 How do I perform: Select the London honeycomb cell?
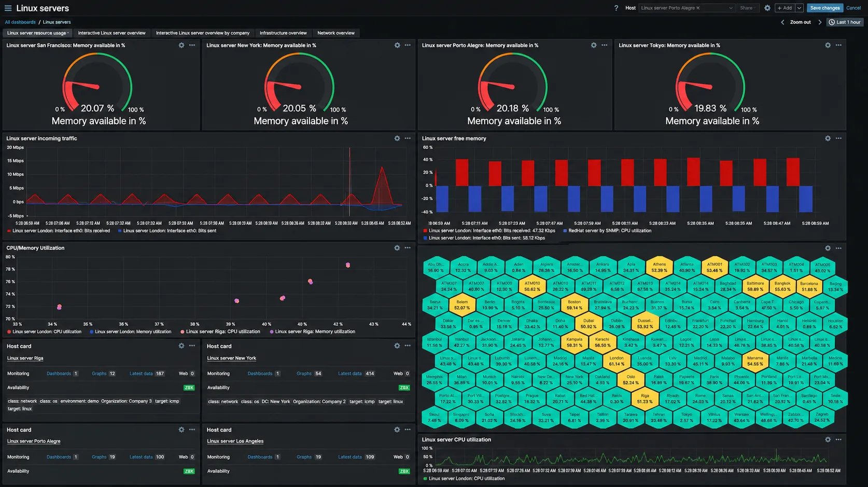click(617, 361)
